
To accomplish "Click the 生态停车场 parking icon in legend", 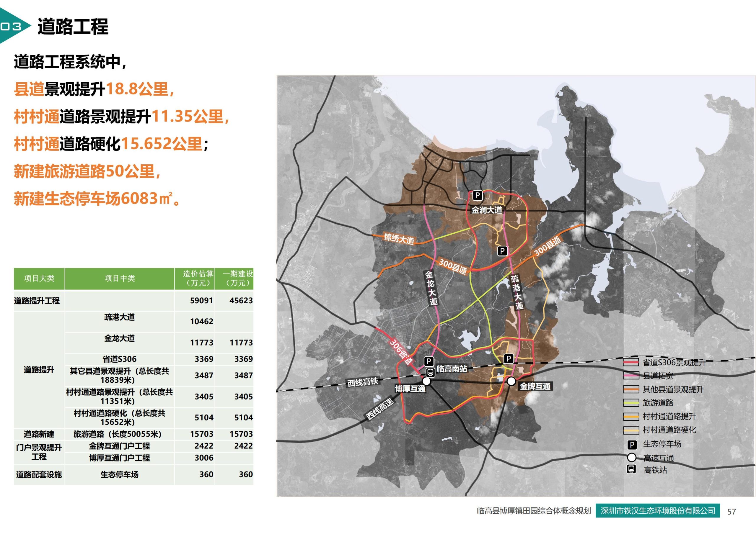I will point(632,445).
